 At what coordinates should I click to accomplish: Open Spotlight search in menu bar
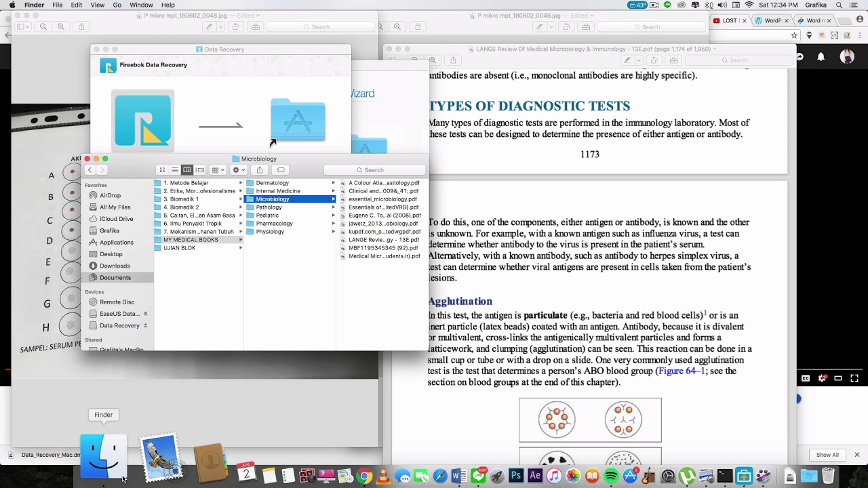(x=840, y=5)
